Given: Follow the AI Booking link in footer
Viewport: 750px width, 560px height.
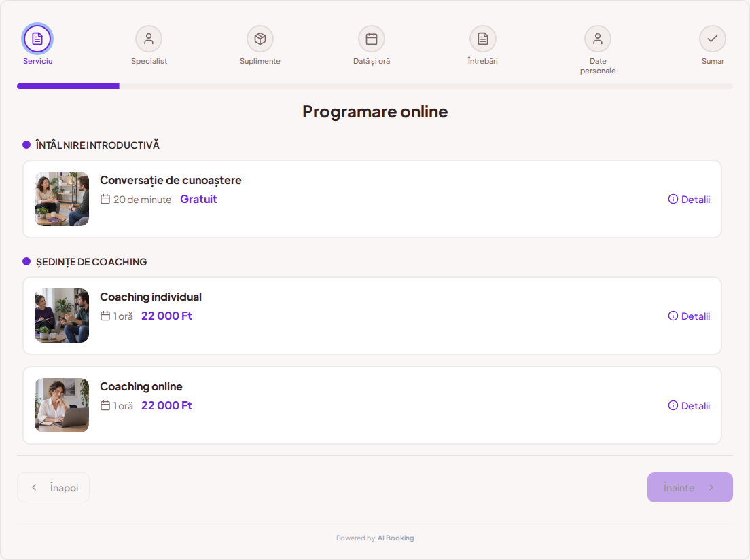Looking at the screenshot, I should [396, 538].
